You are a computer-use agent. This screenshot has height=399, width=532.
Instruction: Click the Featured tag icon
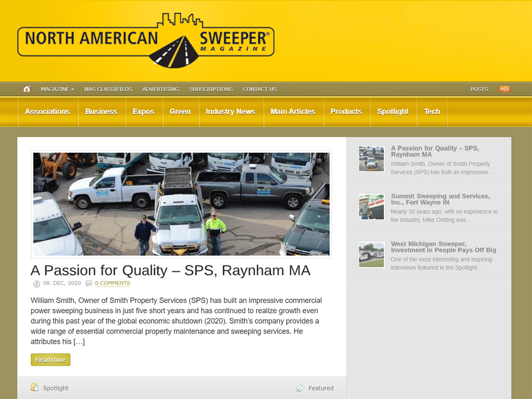click(300, 388)
